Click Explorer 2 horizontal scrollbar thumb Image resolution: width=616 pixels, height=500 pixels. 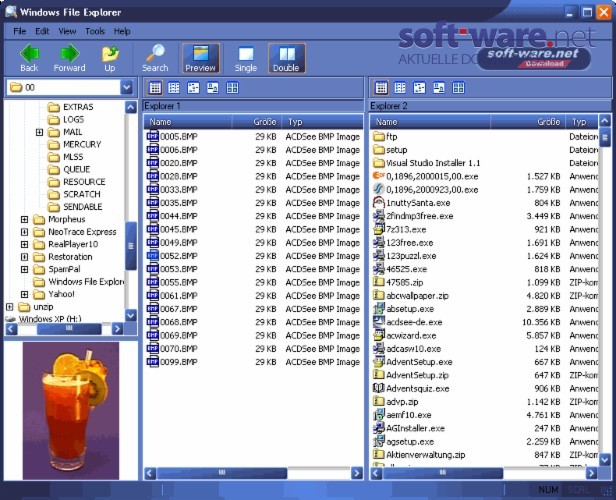tap(443, 473)
